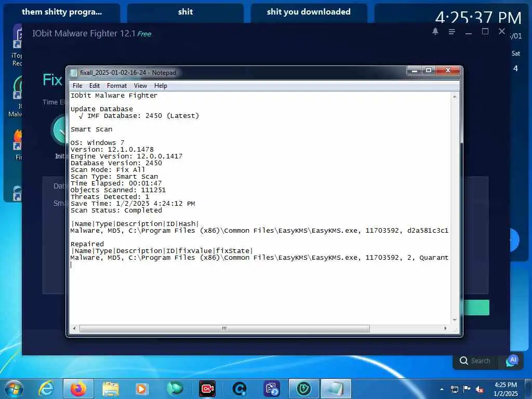
Task: Close the fixall Notepad window
Action: (x=448, y=70)
